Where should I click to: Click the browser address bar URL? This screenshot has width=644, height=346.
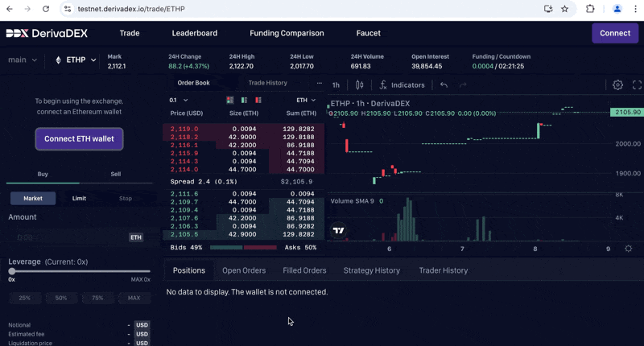(131, 9)
